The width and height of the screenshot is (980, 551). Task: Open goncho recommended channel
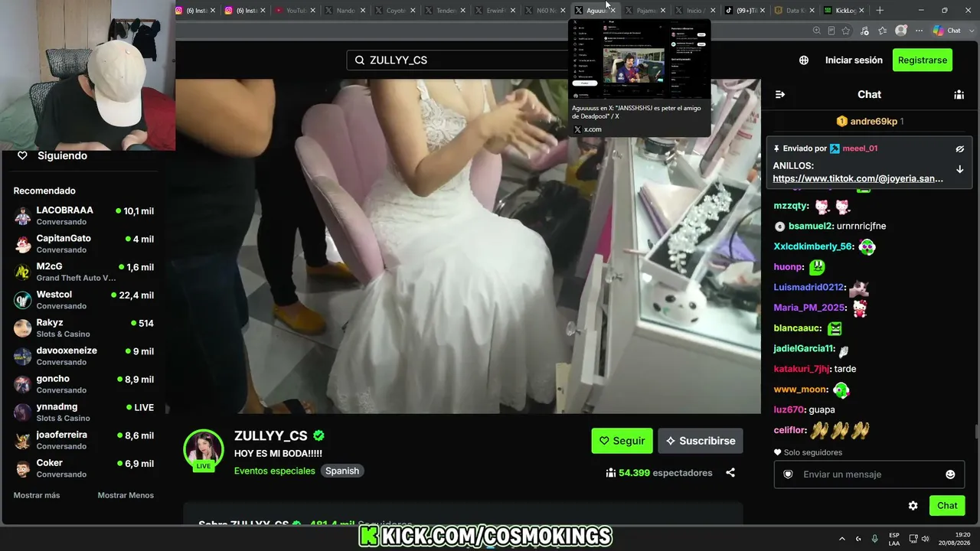point(83,384)
